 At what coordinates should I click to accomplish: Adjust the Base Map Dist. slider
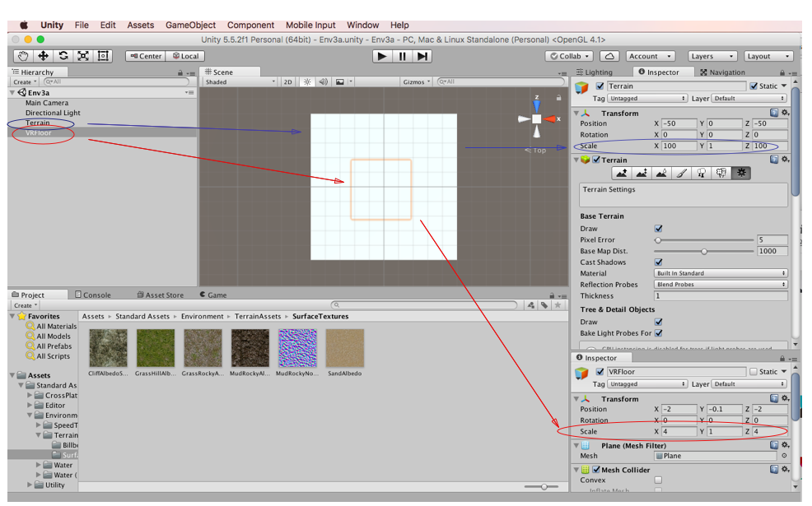tap(704, 252)
